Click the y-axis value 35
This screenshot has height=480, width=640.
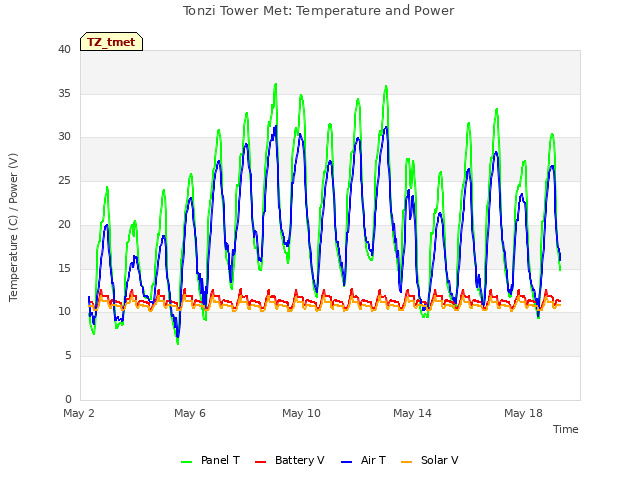tap(64, 93)
